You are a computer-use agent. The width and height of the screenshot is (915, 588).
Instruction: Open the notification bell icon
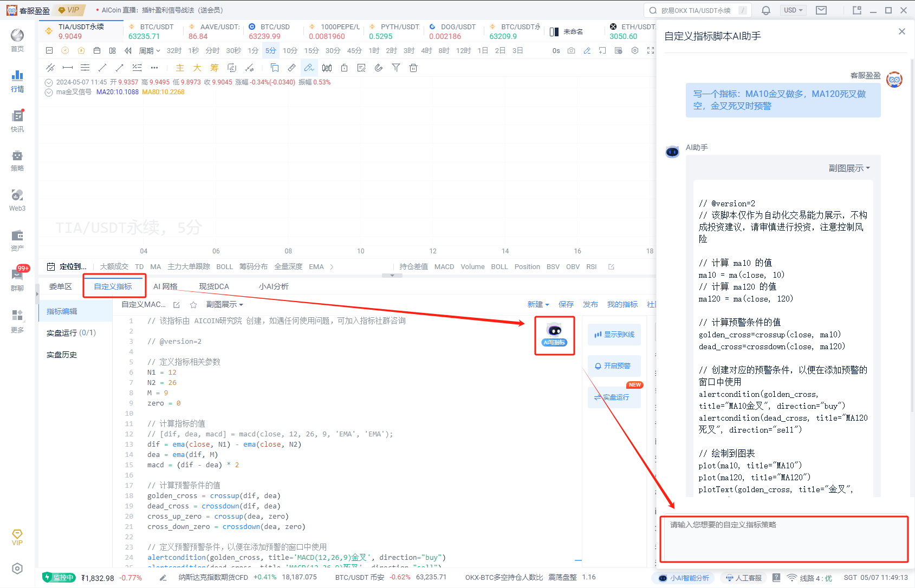766,10
